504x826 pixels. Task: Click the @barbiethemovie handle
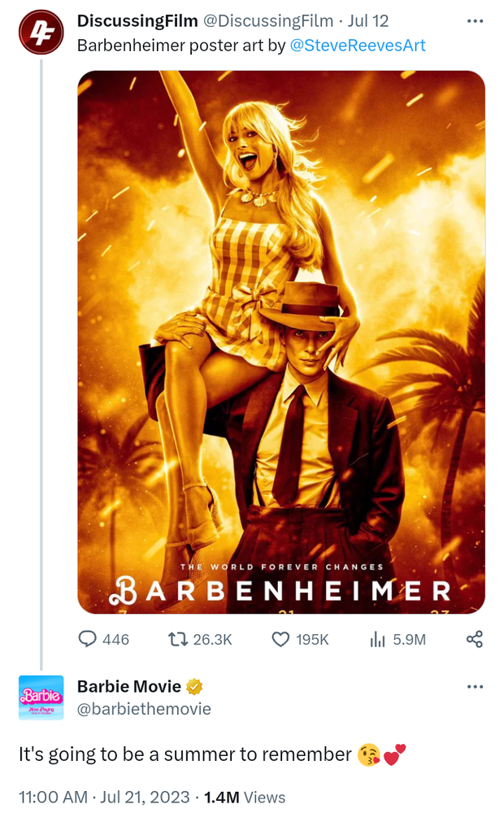tap(144, 709)
